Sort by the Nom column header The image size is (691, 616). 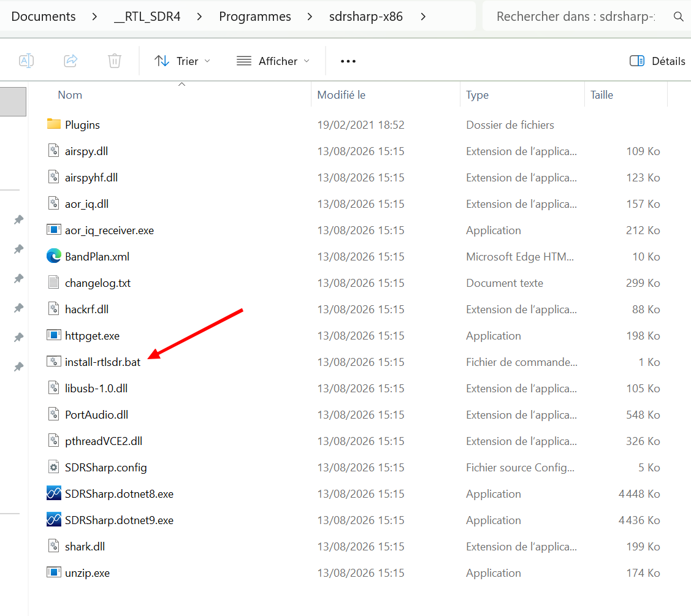pos(70,95)
